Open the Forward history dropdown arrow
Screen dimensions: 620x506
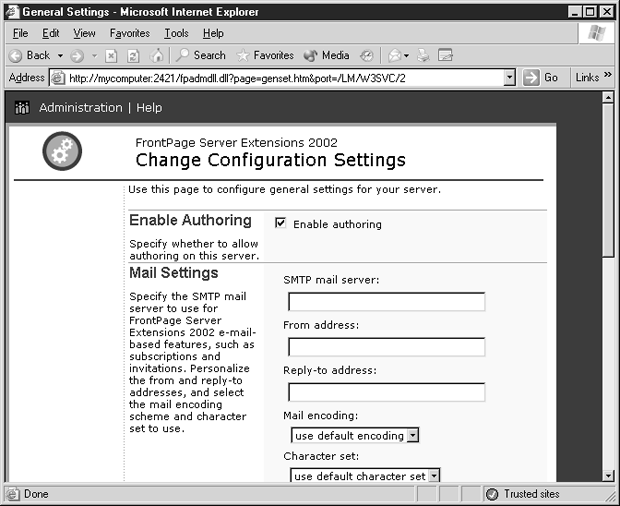(95, 56)
